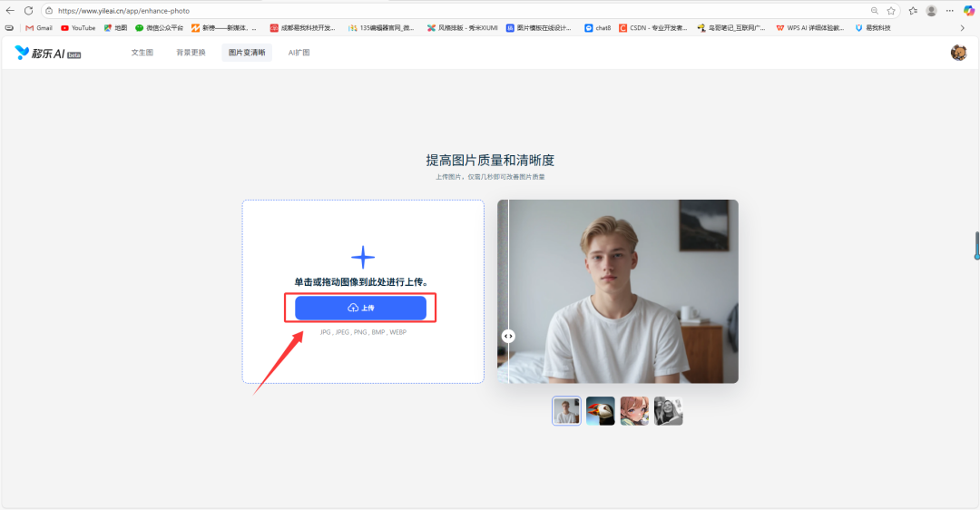Switch to the 背景更换 tab
Image resolution: width=980 pixels, height=510 pixels.
191,53
